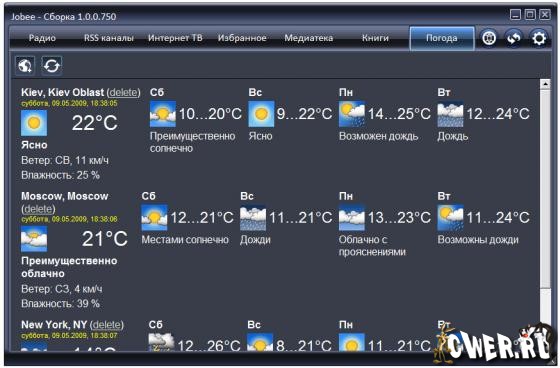
Task: Click Облачно с прояснениями description
Action: click(x=372, y=246)
